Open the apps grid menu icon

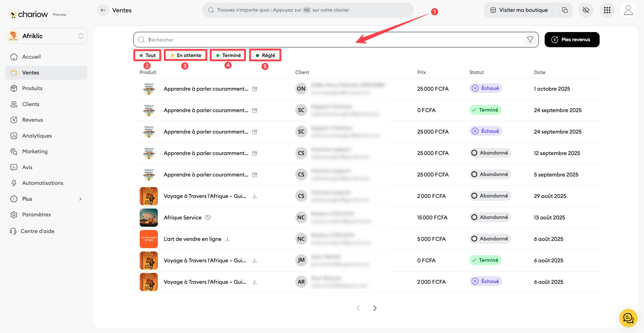607,10
